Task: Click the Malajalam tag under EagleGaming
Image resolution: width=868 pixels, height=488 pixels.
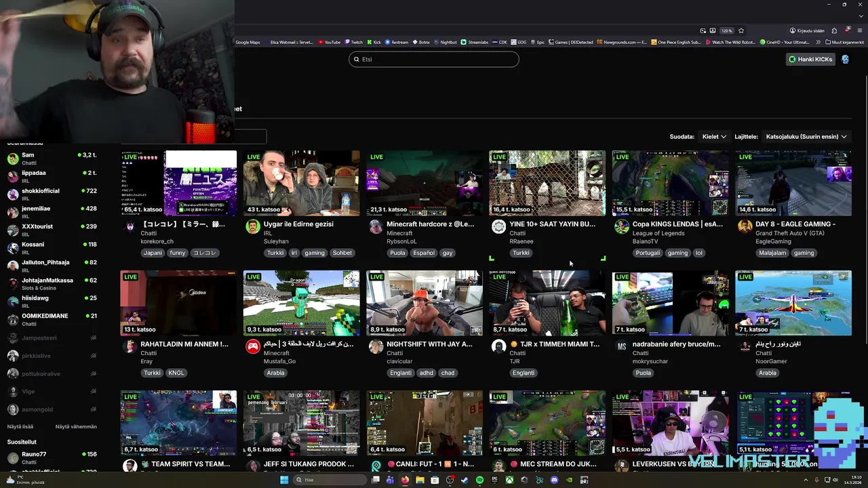Action: (772, 253)
